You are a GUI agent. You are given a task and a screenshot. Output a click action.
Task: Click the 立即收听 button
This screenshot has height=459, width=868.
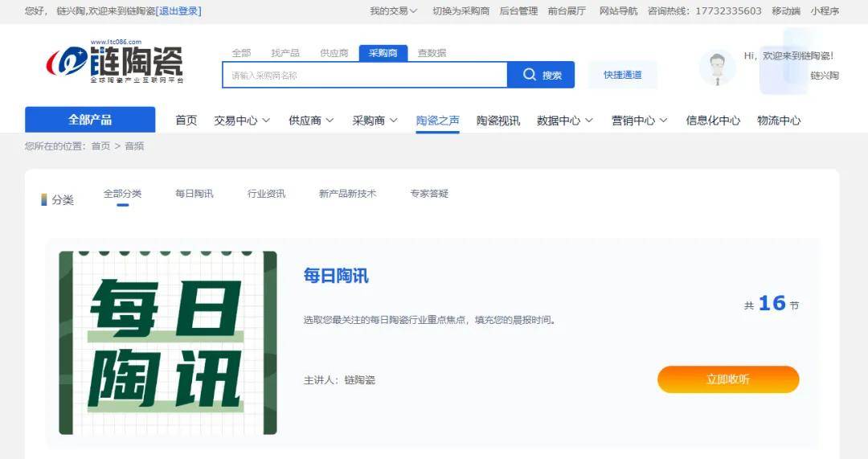(x=727, y=379)
